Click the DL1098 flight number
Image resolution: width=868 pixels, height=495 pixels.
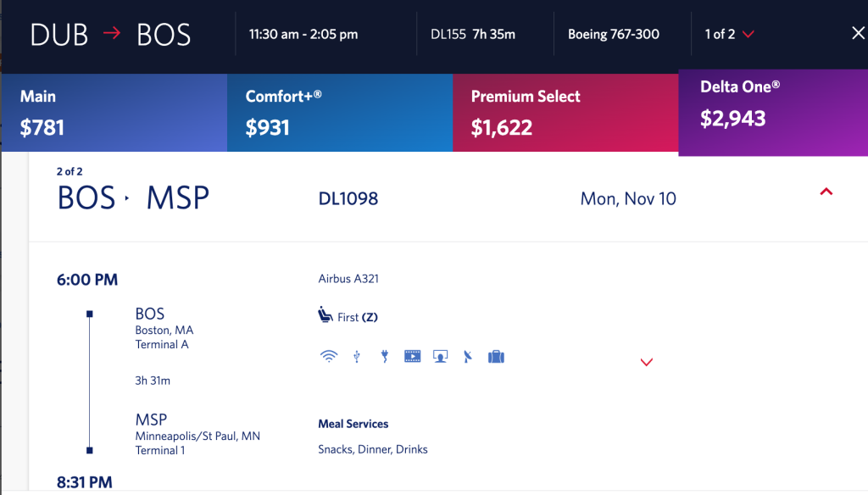coord(348,199)
